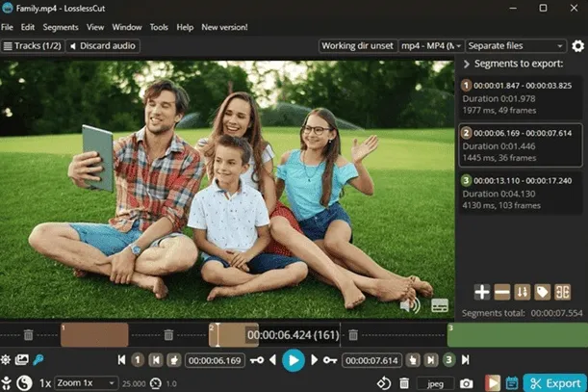This screenshot has width=588, height=392.
Task: Open the Zoom 1x dropdown
Action: [87, 383]
